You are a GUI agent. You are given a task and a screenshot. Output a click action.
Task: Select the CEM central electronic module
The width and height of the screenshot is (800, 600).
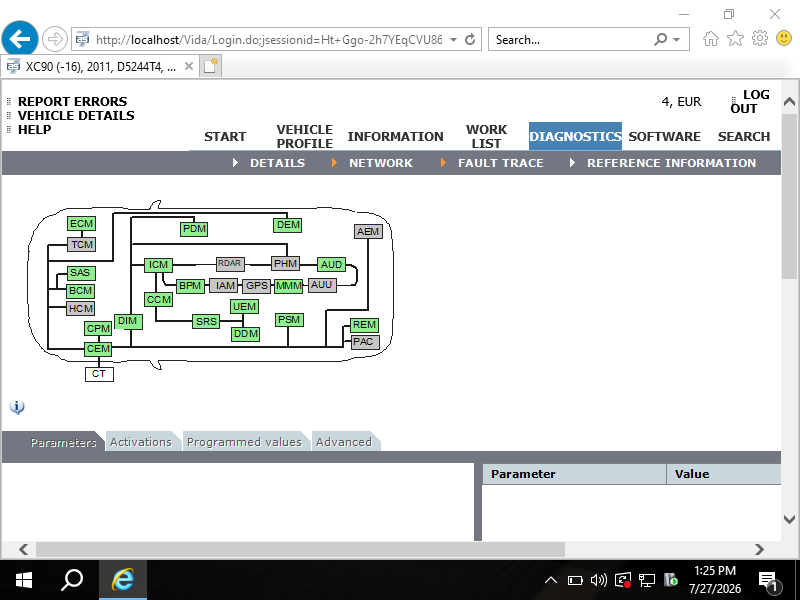(98, 348)
